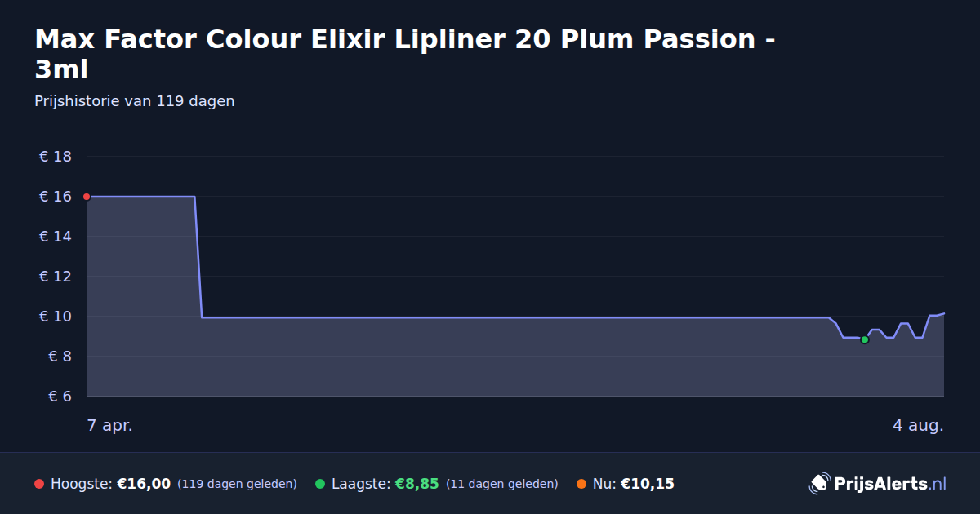Click the 4 aug. end date label

click(x=918, y=426)
